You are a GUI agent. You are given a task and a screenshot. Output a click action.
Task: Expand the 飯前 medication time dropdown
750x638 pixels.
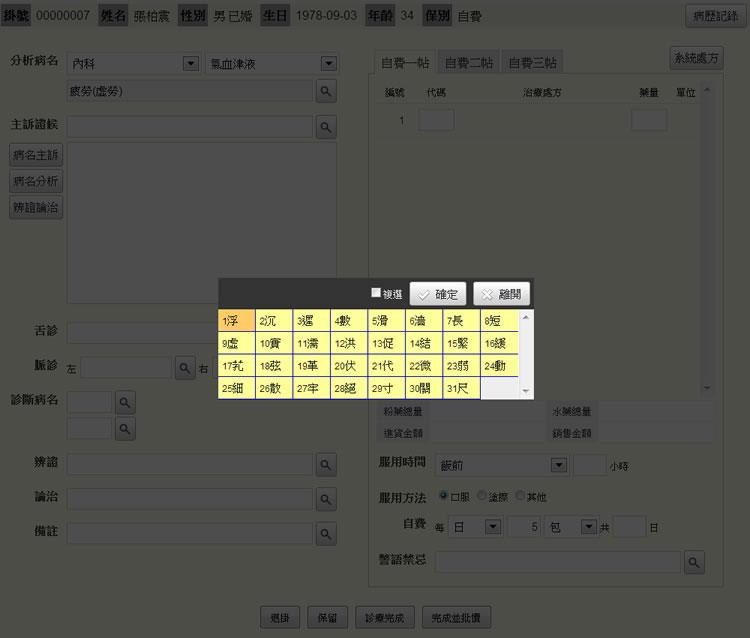558,465
